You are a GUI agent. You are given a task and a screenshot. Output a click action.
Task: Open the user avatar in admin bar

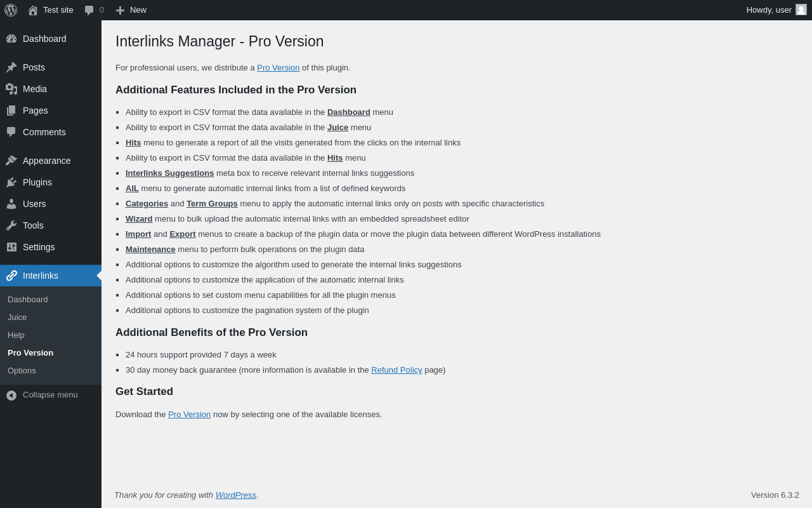coord(801,10)
